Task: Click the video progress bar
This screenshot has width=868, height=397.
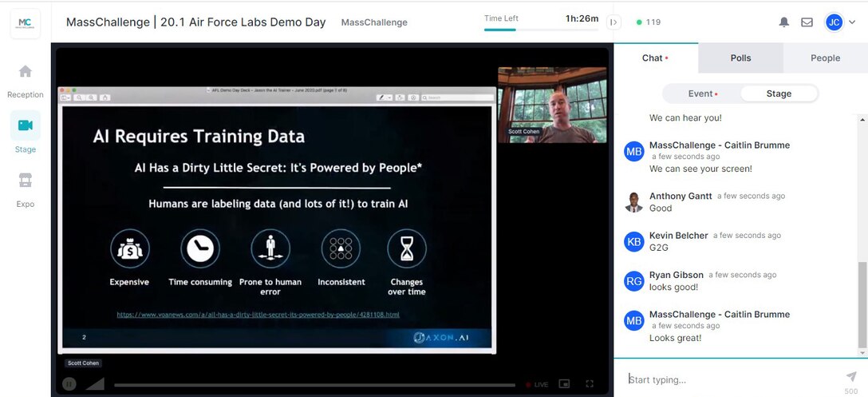Action: click(x=314, y=385)
